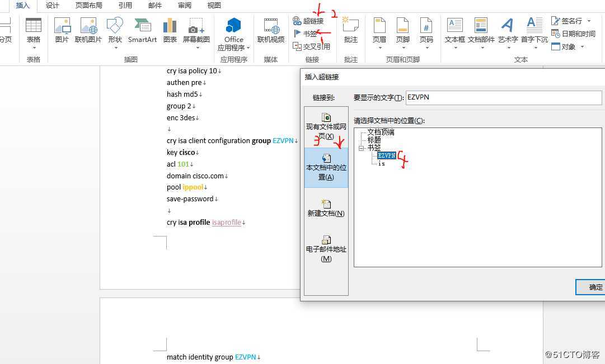Click the isaprofile hyperlink in document
605x364 pixels.
click(227, 223)
